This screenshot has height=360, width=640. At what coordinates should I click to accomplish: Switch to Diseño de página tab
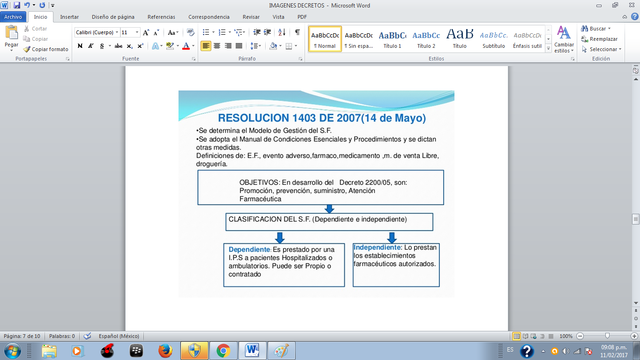point(113,17)
